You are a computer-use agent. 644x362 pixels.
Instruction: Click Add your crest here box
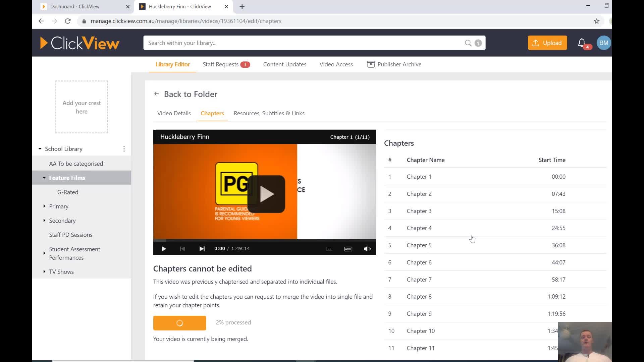pyautogui.click(x=82, y=107)
